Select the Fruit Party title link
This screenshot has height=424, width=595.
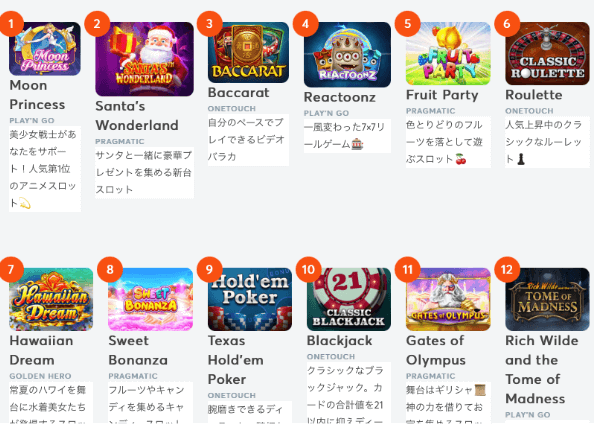(x=442, y=95)
